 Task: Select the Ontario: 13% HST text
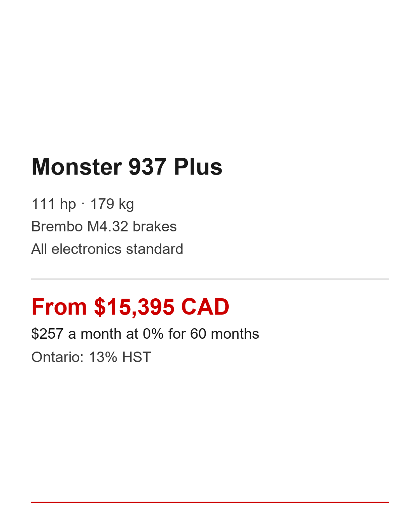[x=91, y=357]
